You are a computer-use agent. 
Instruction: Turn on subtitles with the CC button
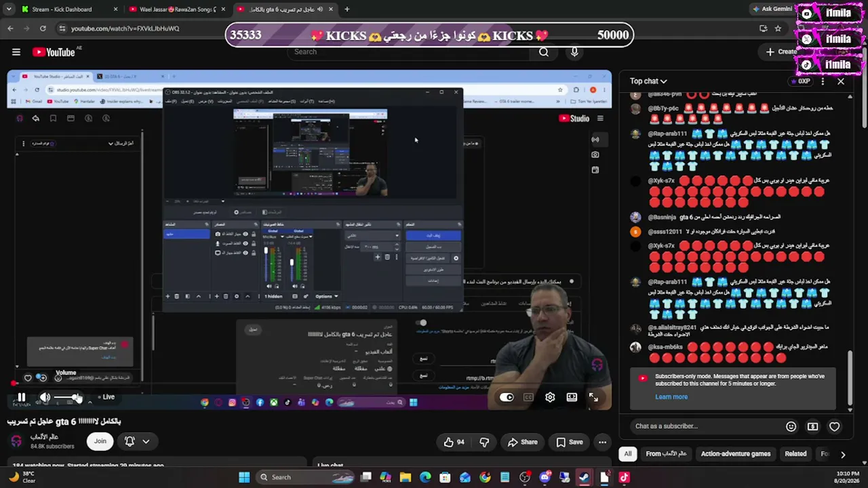528,398
